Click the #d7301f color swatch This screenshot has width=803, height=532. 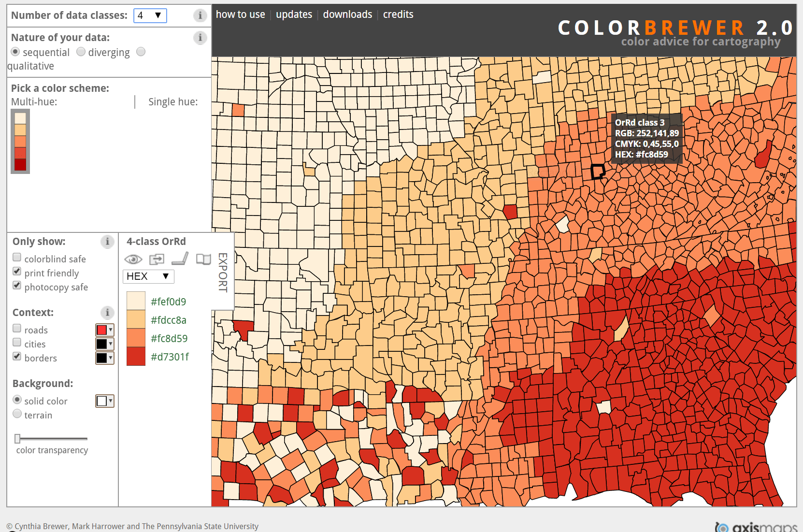pyautogui.click(x=135, y=357)
